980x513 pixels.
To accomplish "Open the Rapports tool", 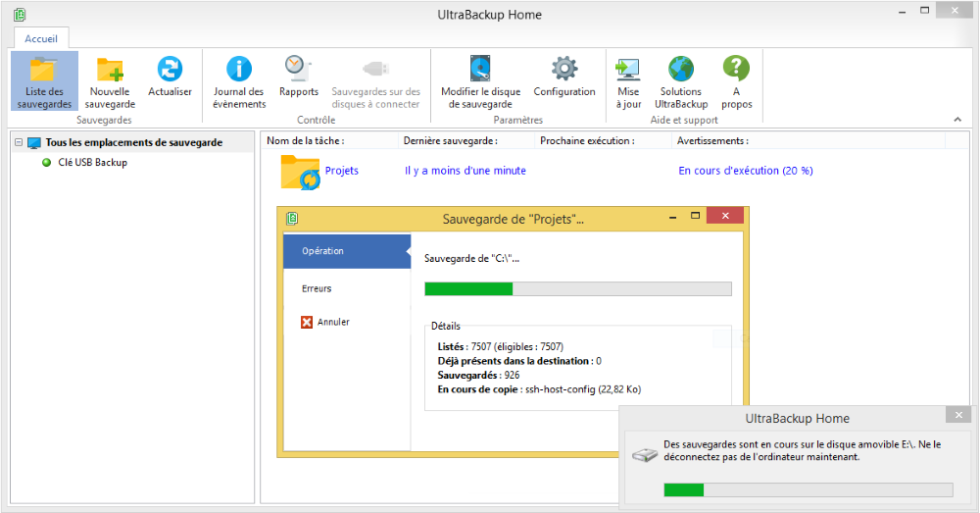I will pyautogui.click(x=298, y=78).
